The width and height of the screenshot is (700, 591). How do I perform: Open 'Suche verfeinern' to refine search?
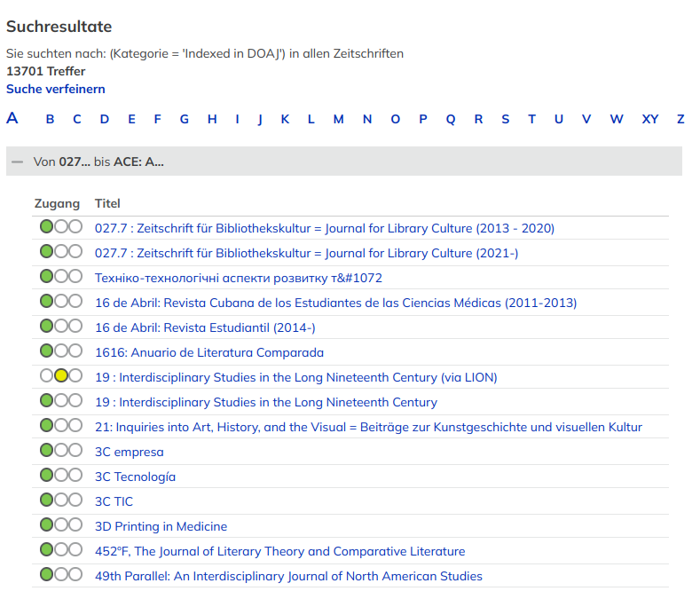[x=56, y=89]
